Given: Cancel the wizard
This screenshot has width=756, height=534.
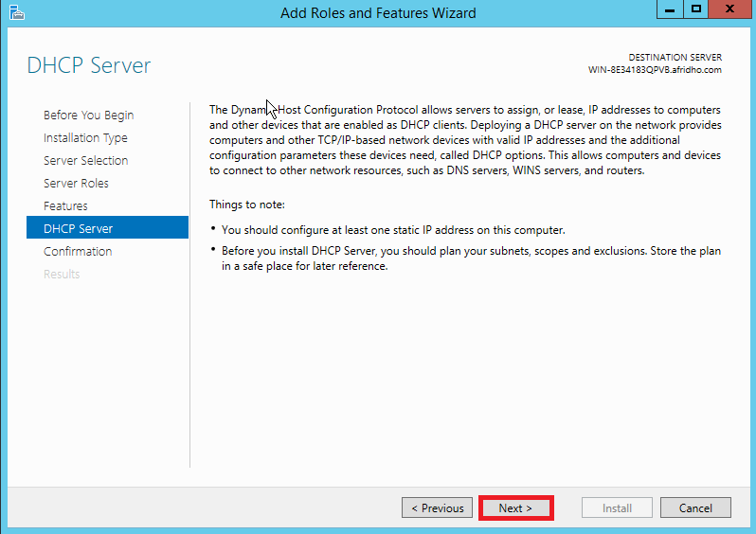Looking at the screenshot, I should click(x=695, y=508).
